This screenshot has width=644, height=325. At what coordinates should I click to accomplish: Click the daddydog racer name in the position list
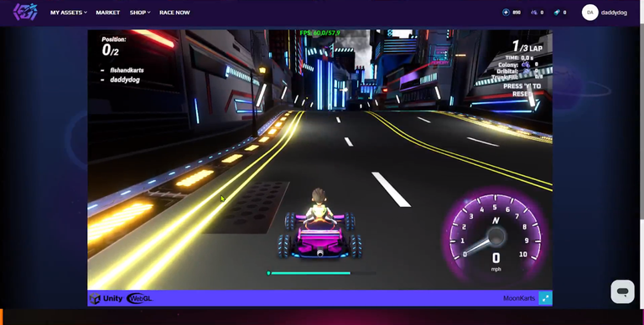tap(125, 80)
